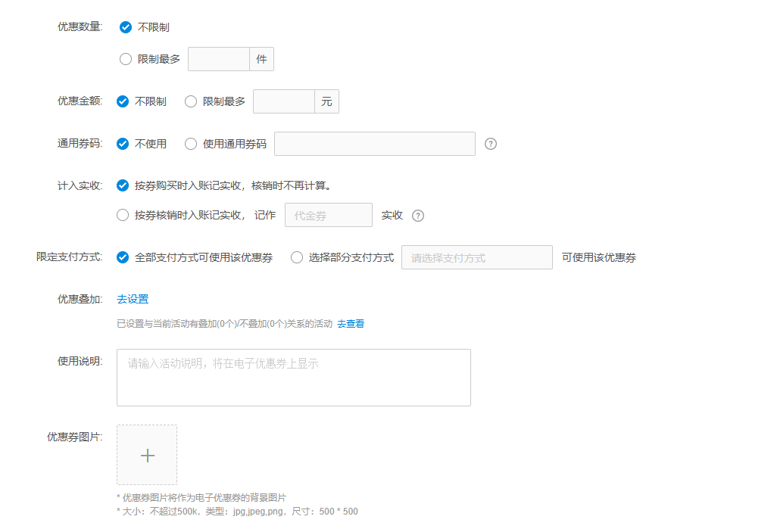Screen dimensions: 774x532
Task: Choose 选择部分支付方式 option
Action: coord(296,257)
